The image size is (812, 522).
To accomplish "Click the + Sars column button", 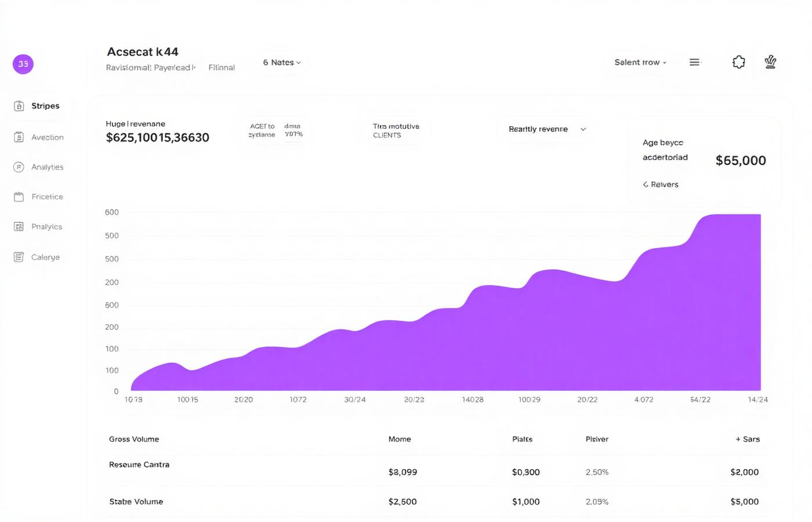I will (748, 439).
